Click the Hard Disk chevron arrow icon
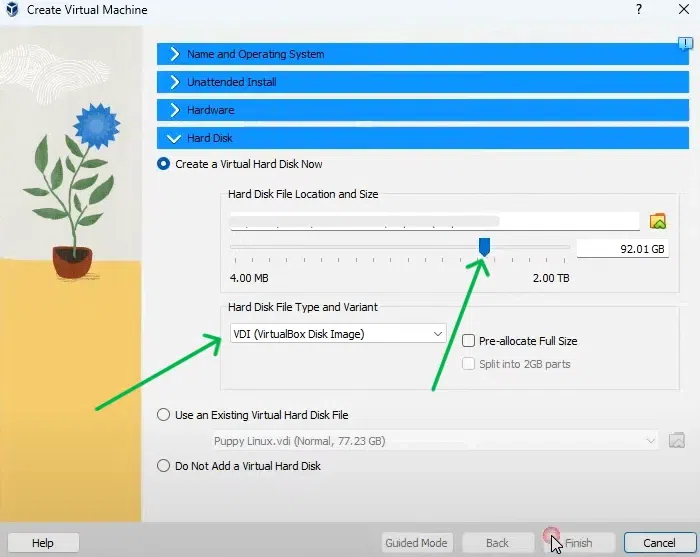The image size is (700, 557). click(174, 138)
